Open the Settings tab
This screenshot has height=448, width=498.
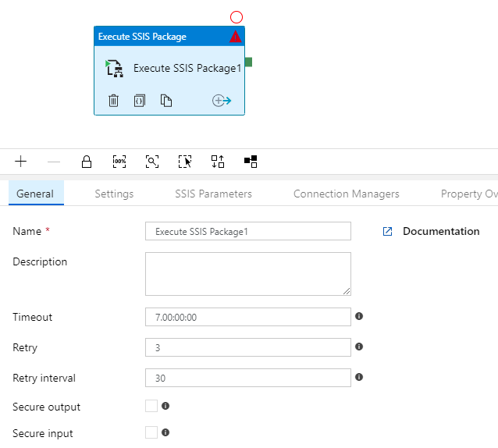[x=114, y=194]
